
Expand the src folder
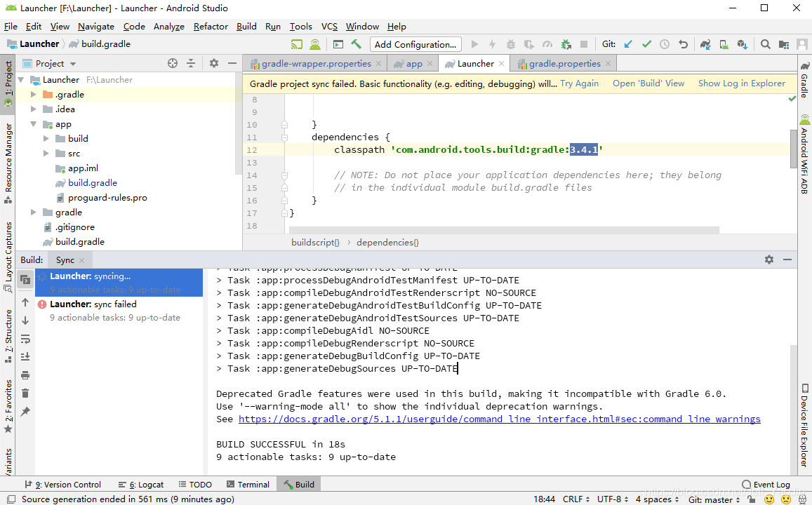46,154
